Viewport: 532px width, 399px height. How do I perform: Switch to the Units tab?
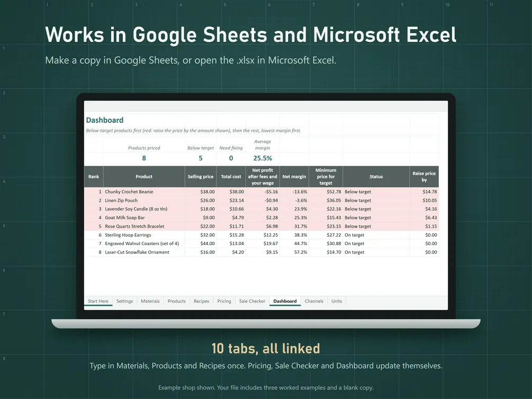click(337, 301)
